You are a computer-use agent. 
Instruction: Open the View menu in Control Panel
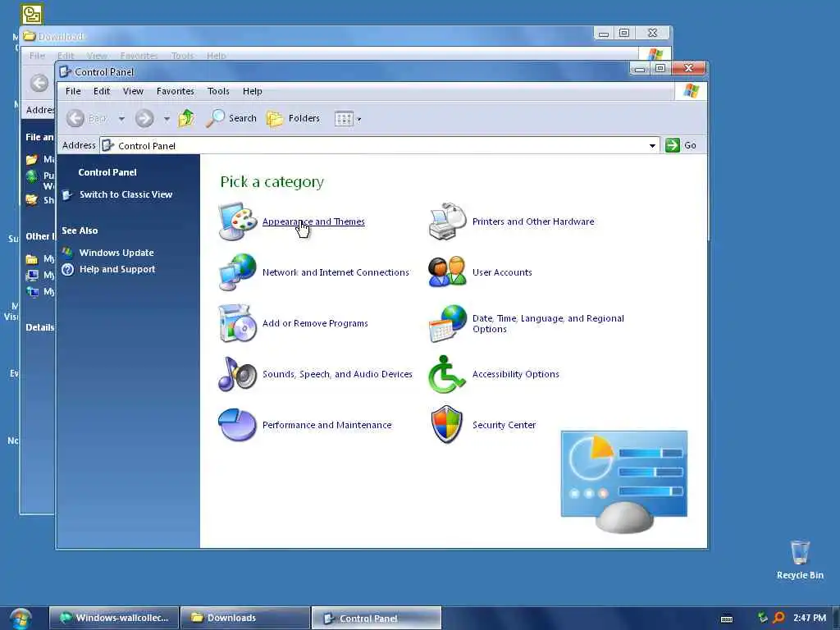(133, 91)
